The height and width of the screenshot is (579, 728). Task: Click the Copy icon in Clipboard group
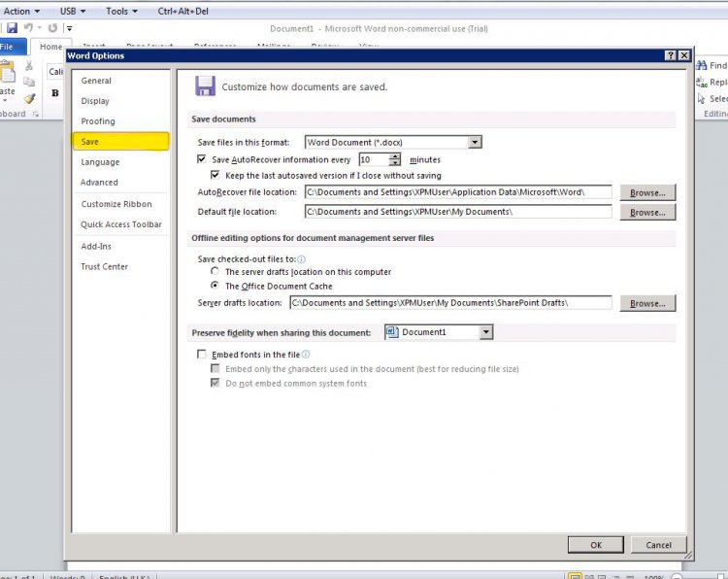pyautogui.click(x=29, y=82)
